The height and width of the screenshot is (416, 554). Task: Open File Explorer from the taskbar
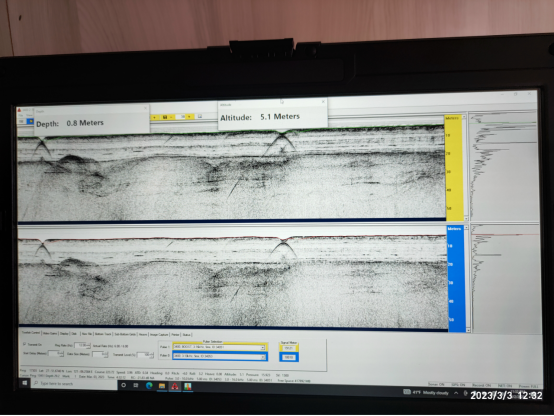[x=162, y=386]
